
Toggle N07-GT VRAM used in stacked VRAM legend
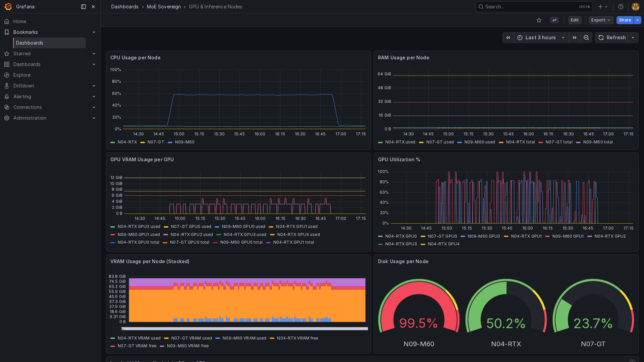(x=192, y=338)
